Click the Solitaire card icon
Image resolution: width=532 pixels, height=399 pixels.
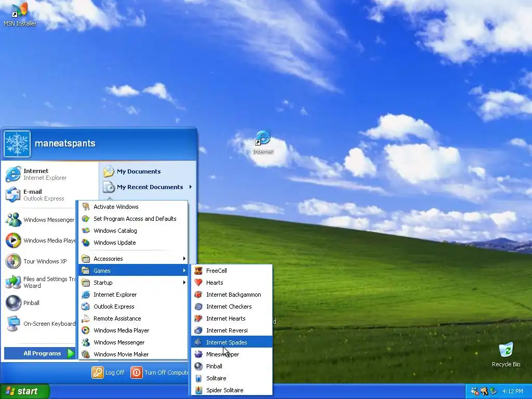coord(198,378)
